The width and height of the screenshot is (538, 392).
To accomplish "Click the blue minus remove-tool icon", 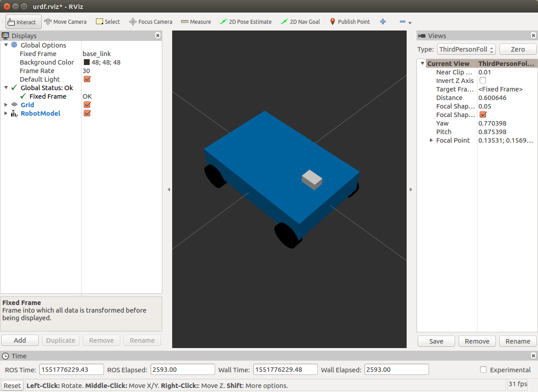I will click(x=402, y=22).
